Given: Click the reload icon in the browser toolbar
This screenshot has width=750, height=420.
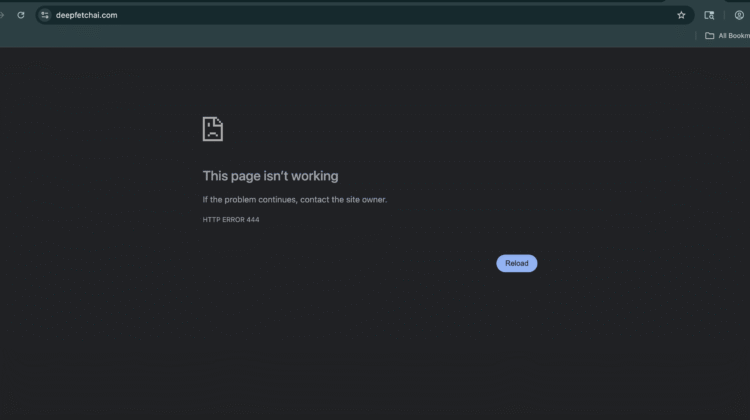Looking at the screenshot, I should coord(20,15).
